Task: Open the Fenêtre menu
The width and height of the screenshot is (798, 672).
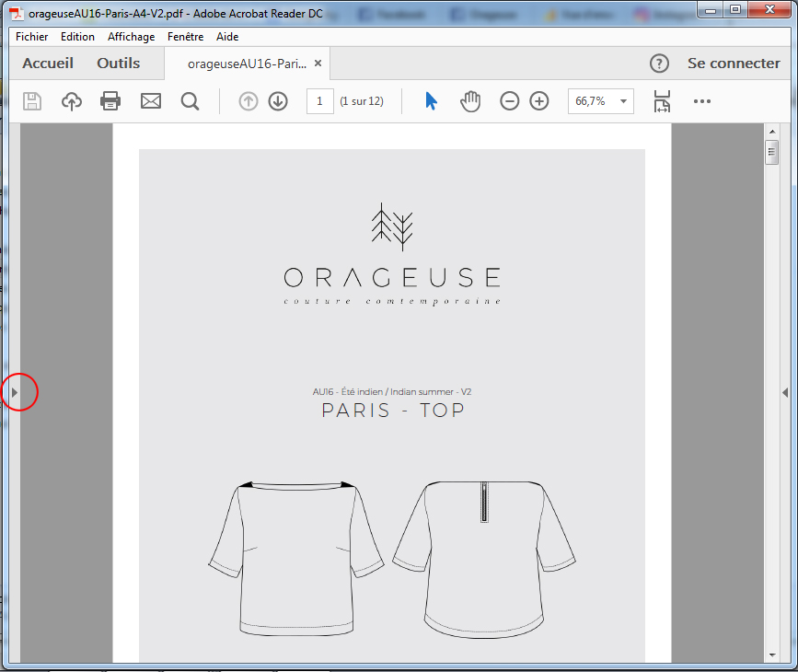Action: pos(185,37)
